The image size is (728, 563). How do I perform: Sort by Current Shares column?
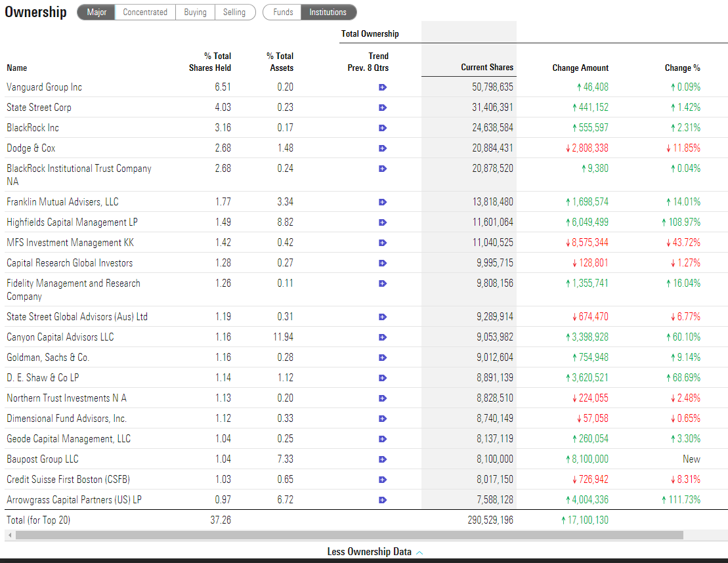point(487,68)
